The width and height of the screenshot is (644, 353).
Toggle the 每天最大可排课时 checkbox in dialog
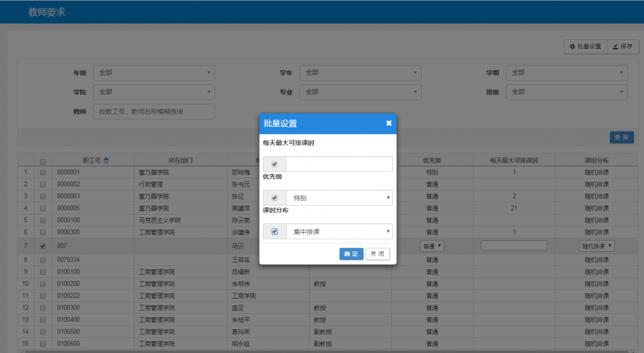pyautogui.click(x=275, y=164)
